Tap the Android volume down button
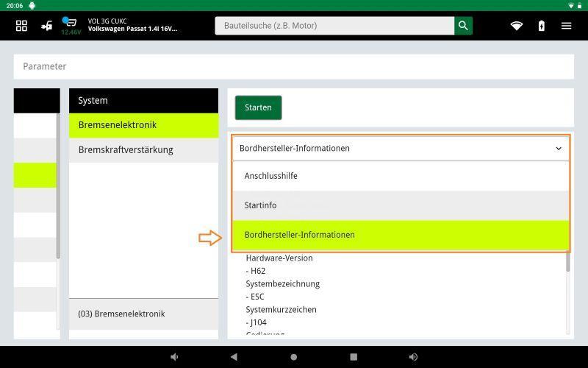This screenshot has width=588, height=368. pyautogui.click(x=174, y=357)
